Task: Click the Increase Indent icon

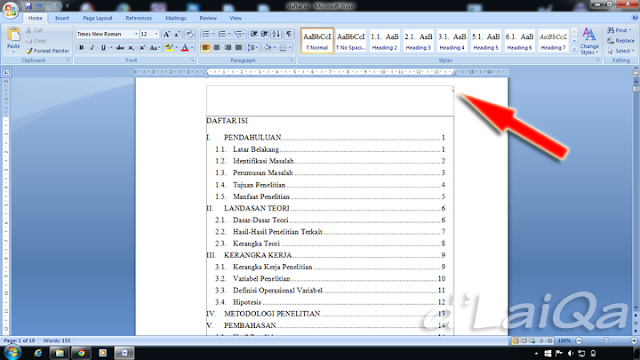Action: (x=264, y=34)
